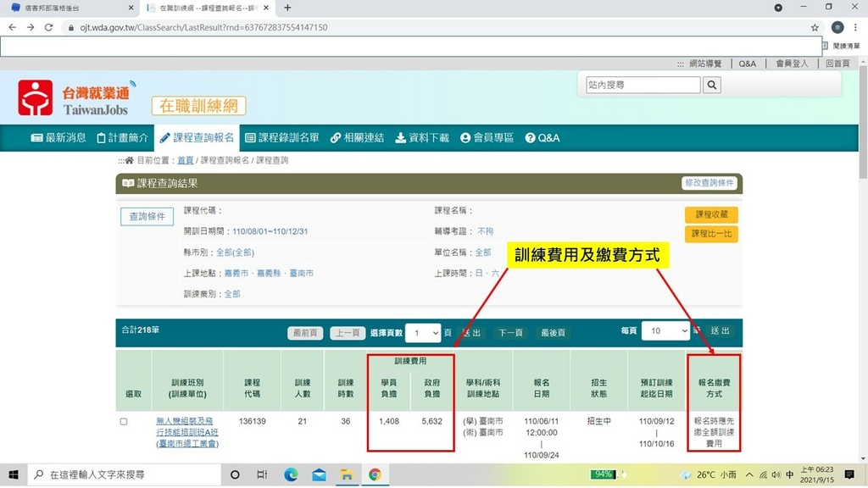Open the Q&A item in teal navigation bar
Screen dimensions: 868x488
542,138
